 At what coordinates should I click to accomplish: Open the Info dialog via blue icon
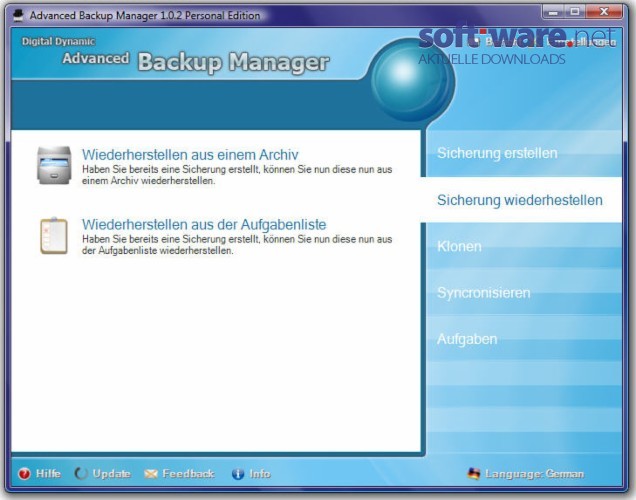click(x=238, y=474)
